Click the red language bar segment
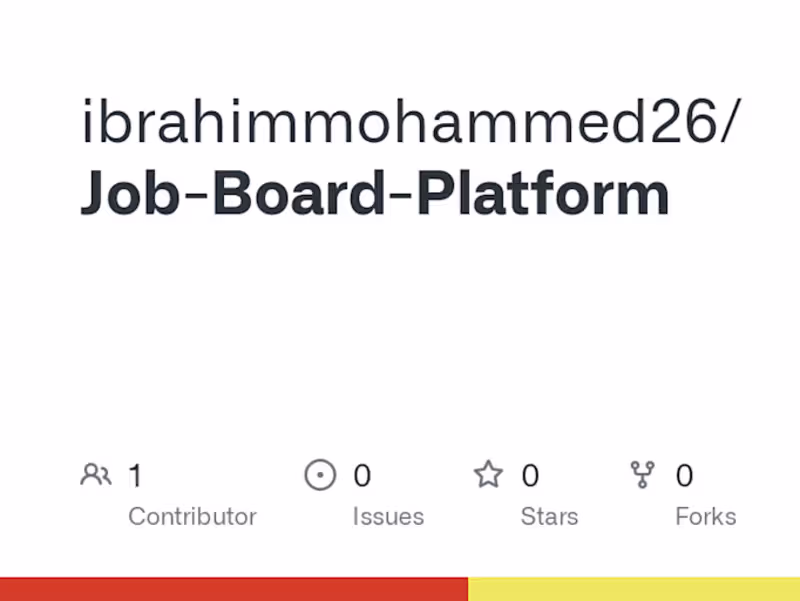 (233, 589)
